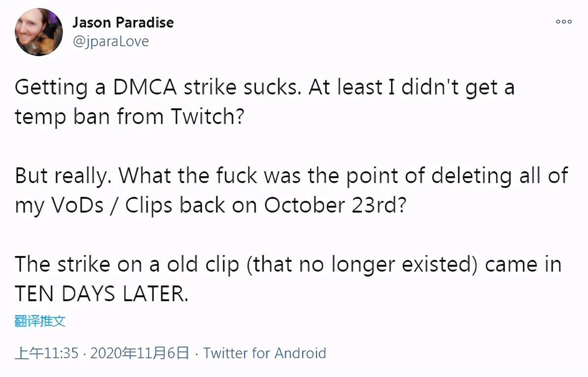Click the @jparaLove handle
Screen dimensions: 588x377
(111, 41)
